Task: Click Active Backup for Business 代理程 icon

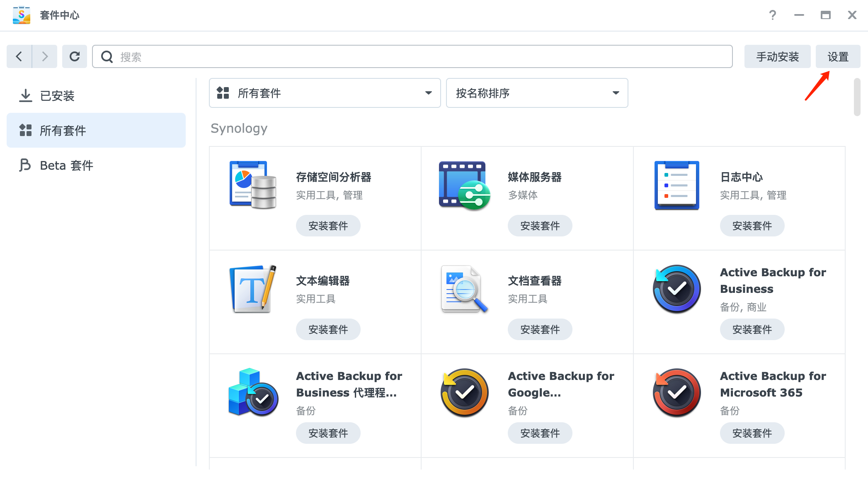Action: (x=253, y=392)
